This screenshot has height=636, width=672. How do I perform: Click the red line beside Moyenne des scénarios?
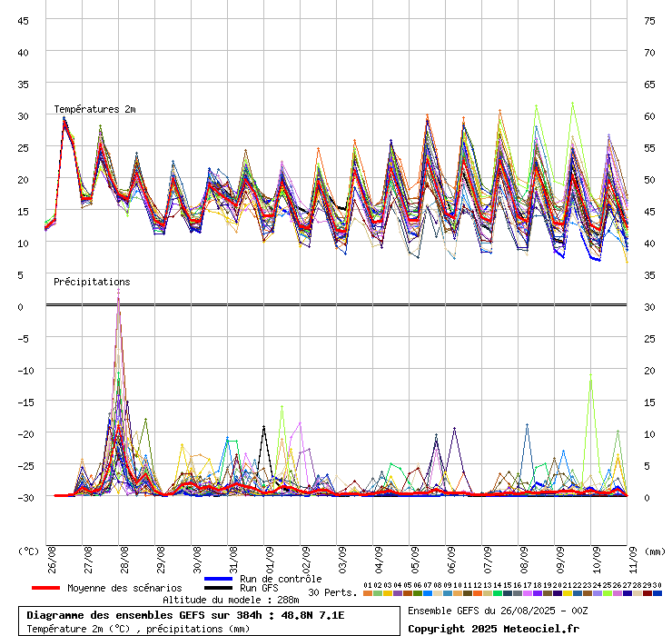[45, 588]
